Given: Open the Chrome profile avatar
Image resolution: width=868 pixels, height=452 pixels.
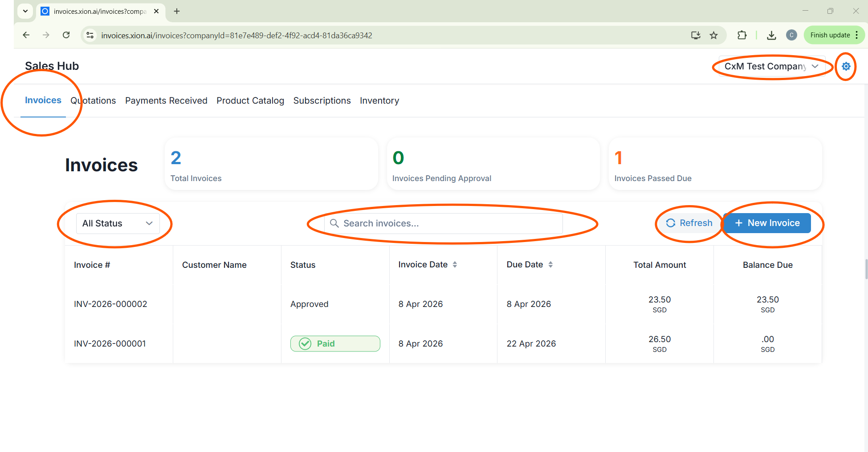Looking at the screenshot, I should pos(791,35).
